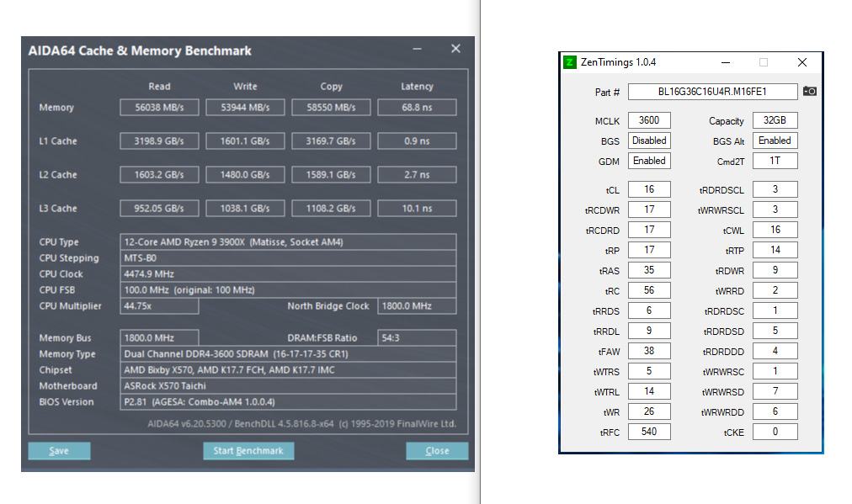This screenshot has height=504, width=852.
Task: Click the BGS Disabled field
Action: click(x=649, y=141)
